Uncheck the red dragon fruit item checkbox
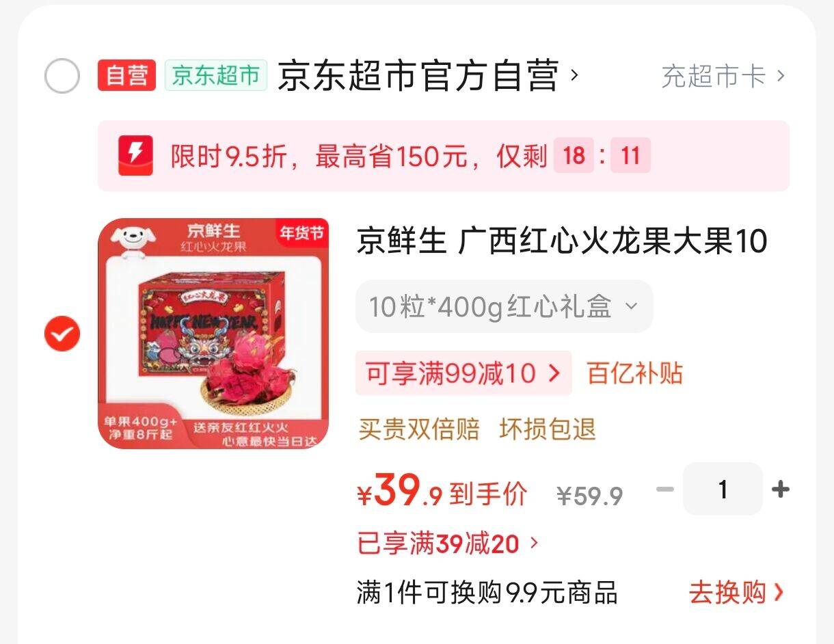834x644 pixels. [x=62, y=334]
